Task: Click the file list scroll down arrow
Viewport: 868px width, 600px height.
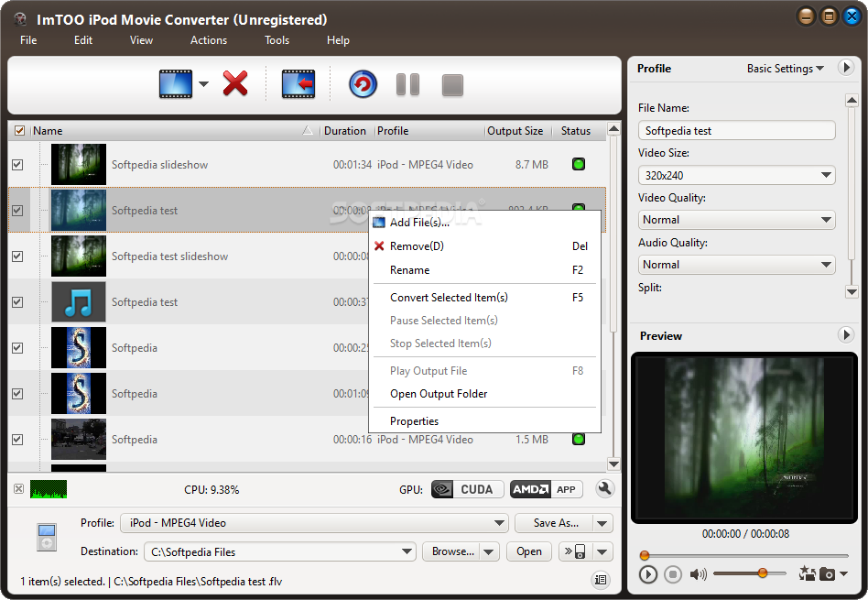Action: (613, 464)
